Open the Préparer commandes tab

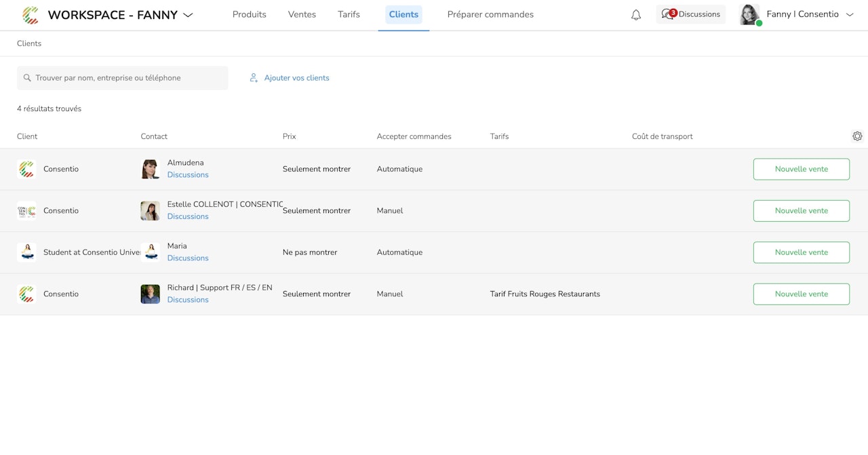tap(490, 14)
